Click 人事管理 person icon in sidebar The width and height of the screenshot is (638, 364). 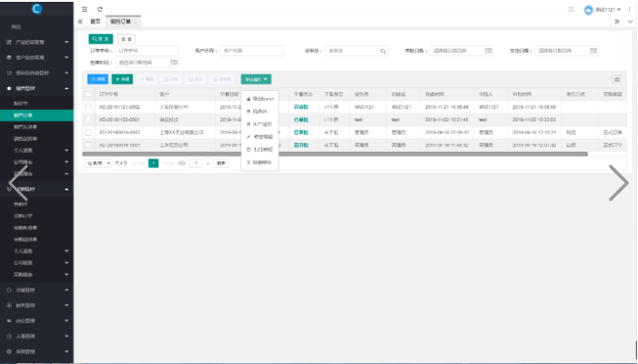(x=9, y=337)
